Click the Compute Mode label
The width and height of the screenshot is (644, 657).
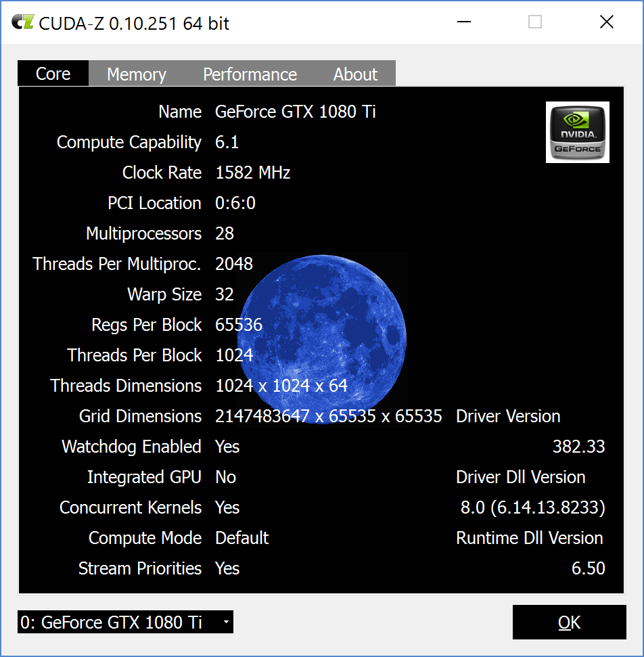pyautogui.click(x=145, y=539)
